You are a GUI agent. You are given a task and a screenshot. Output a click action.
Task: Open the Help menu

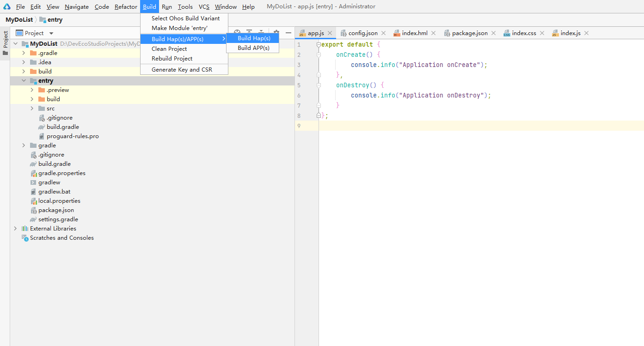248,6
